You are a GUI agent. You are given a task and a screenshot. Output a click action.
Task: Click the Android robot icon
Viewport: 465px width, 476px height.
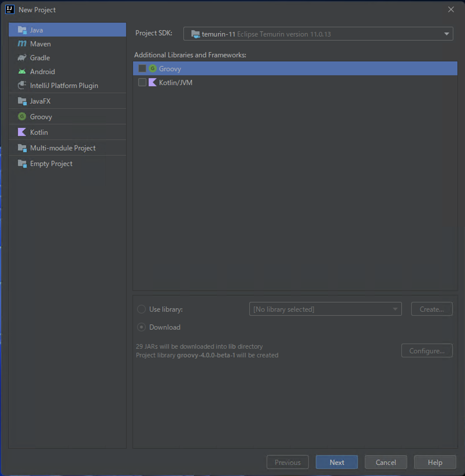pos(22,71)
